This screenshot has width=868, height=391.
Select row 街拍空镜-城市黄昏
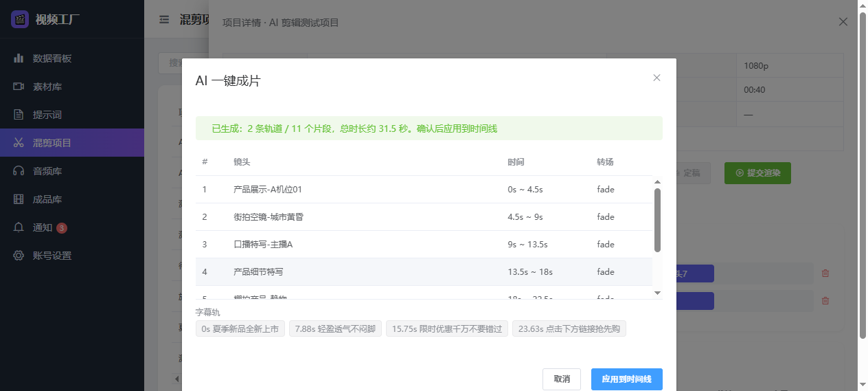pyautogui.click(x=424, y=216)
